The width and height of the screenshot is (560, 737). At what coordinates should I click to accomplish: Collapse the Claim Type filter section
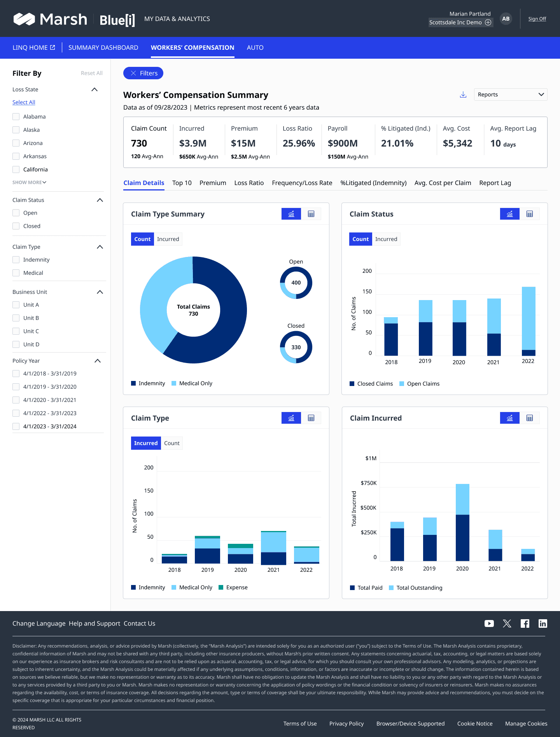100,247
